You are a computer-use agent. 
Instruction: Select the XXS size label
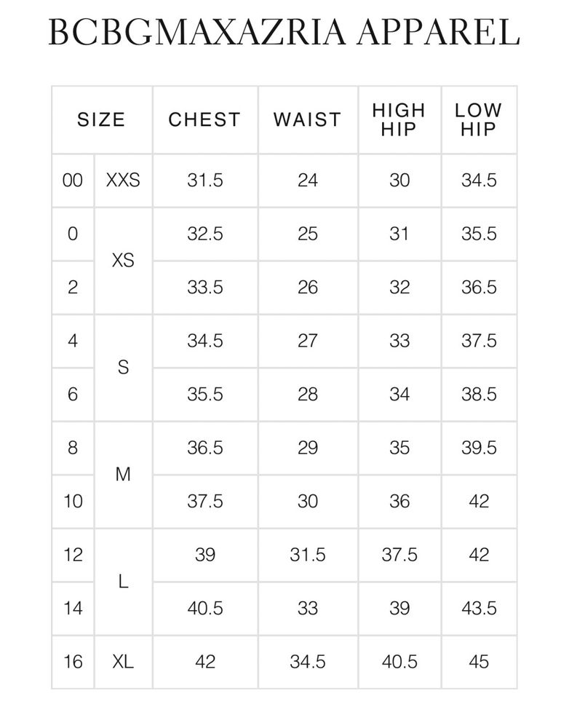pos(123,180)
